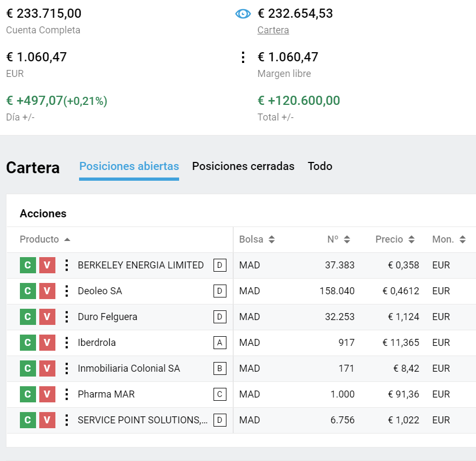Click green C buy button for Duro Felguera
Image resolution: width=476 pixels, height=461 pixels.
(x=28, y=317)
